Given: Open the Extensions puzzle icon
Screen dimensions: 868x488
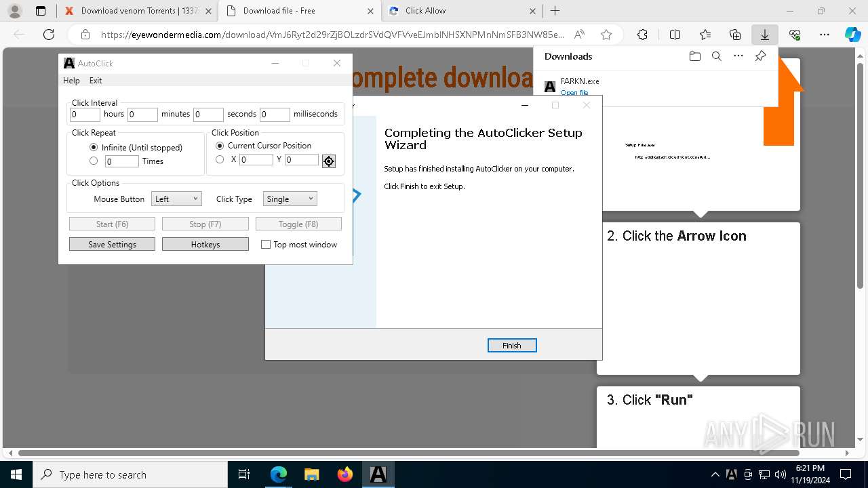Looking at the screenshot, I should [x=642, y=35].
